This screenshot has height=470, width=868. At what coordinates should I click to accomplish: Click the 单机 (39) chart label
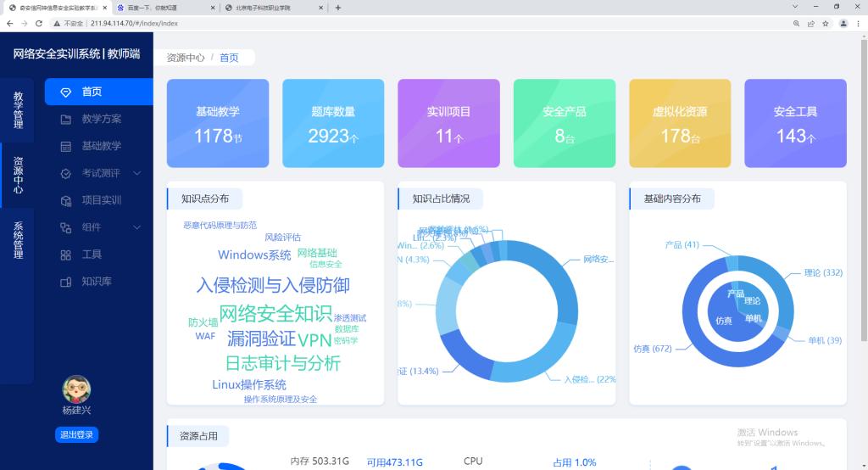pyautogui.click(x=825, y=340)
